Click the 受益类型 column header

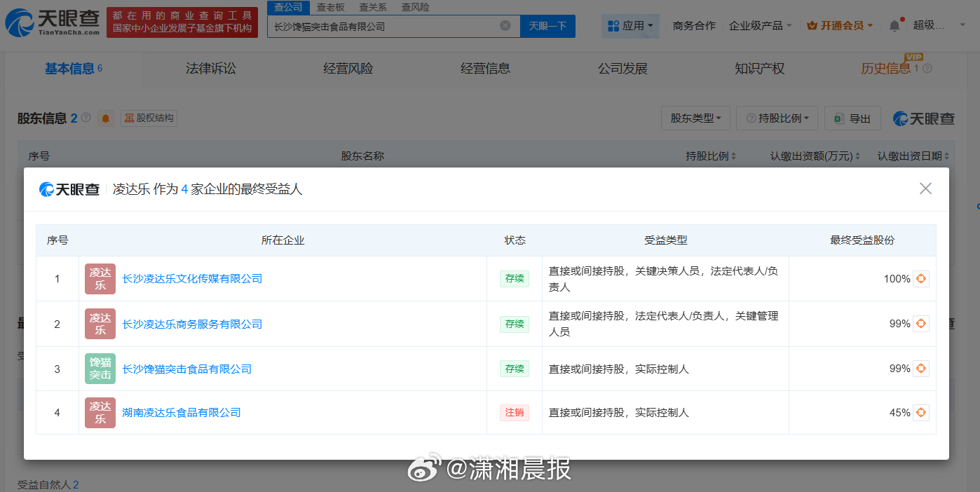666,240
